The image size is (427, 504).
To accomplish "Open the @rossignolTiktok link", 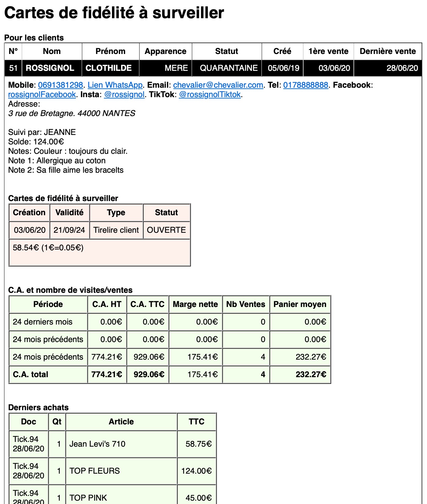I will tap(210, 94).
